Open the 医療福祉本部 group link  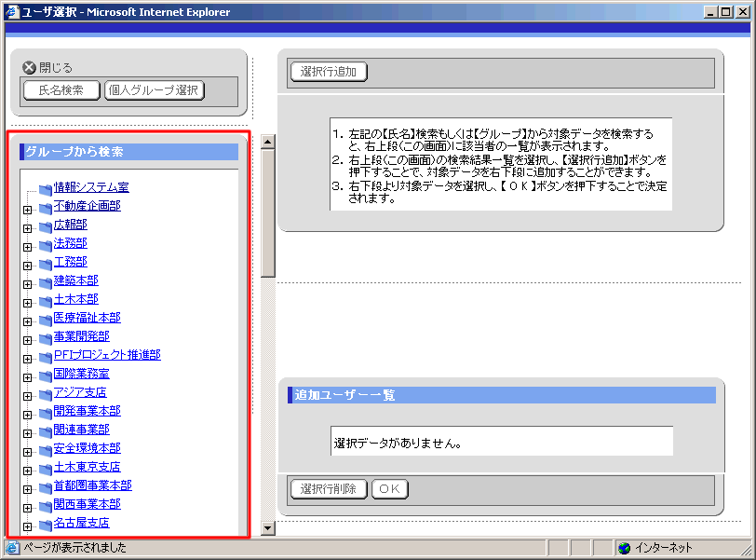[x=88, y=318]
